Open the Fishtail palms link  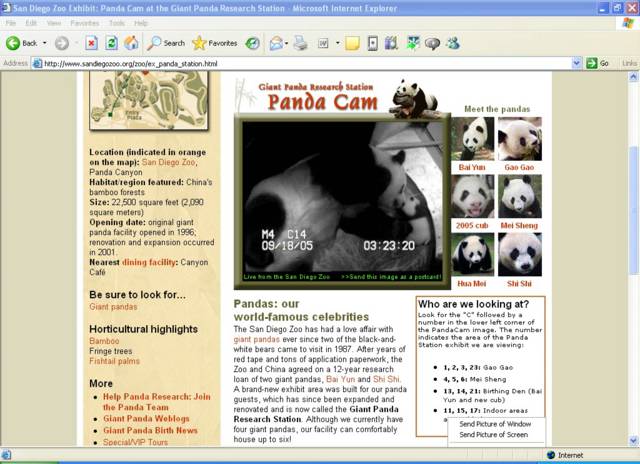[114, 361]
